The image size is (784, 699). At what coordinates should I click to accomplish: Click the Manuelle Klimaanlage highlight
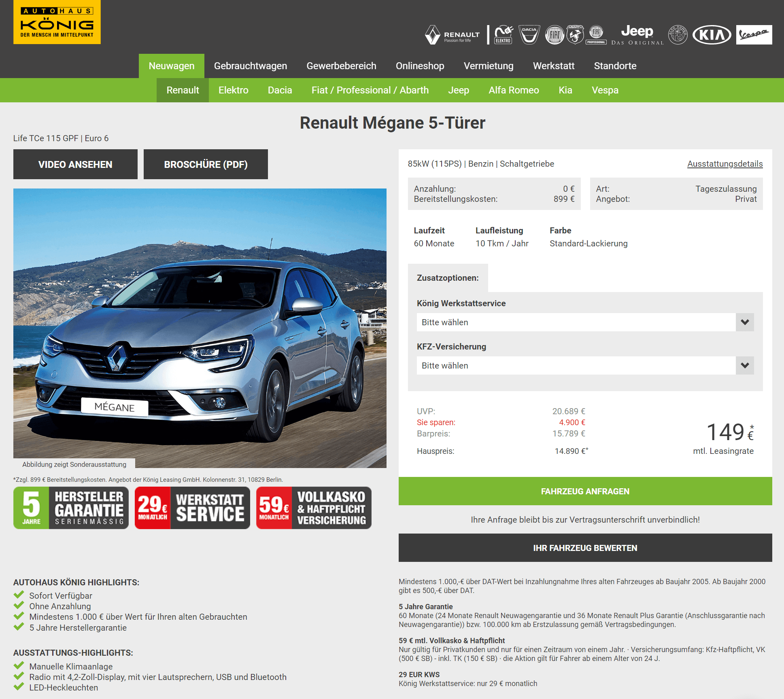[71, 667]
